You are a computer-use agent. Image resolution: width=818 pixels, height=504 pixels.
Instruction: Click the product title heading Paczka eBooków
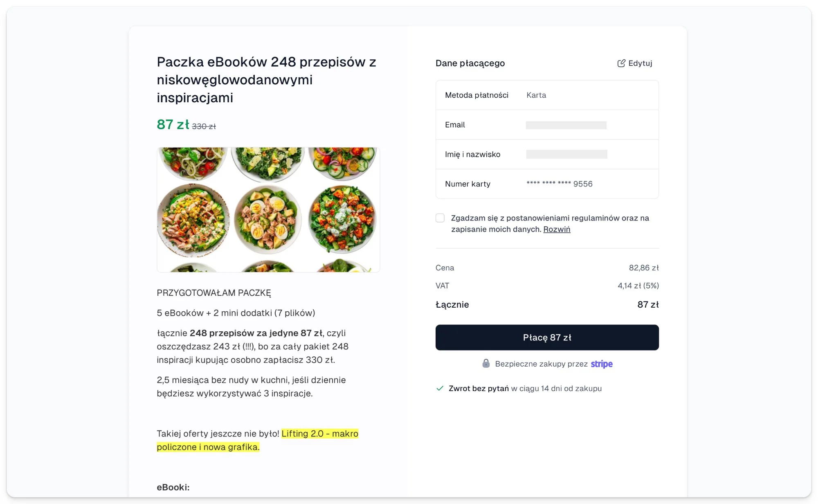point(267,80)
